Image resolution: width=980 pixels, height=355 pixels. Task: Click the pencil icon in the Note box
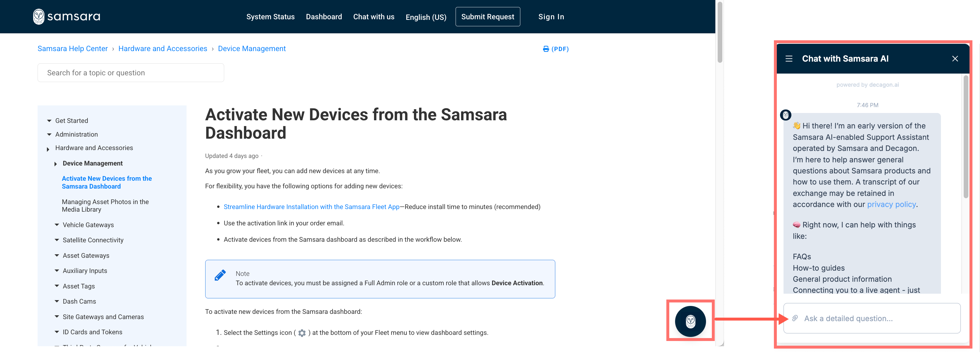click(x=220, y=275)
